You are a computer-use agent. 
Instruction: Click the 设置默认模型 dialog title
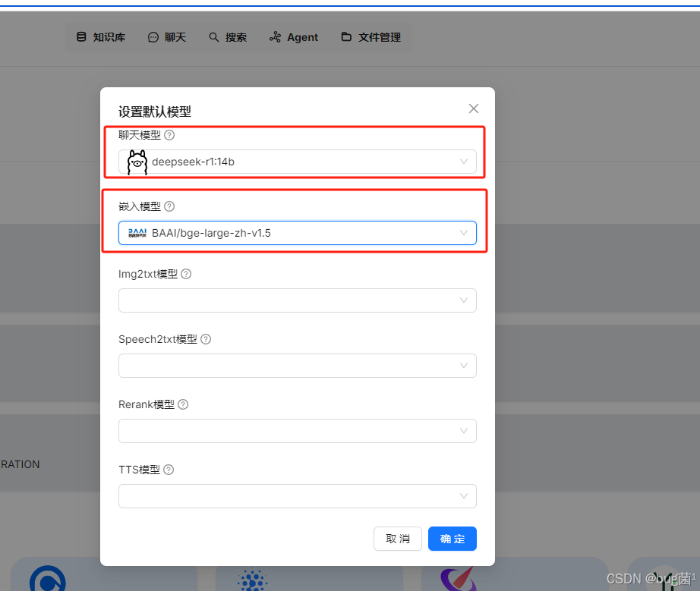(154, 112)
